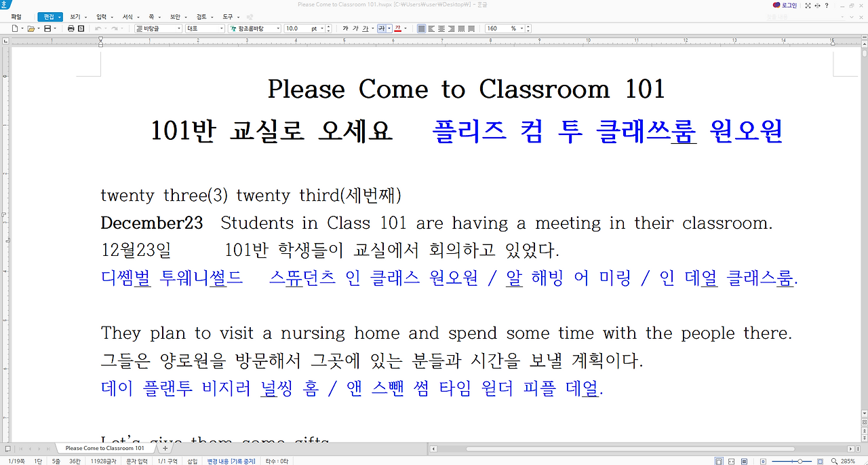
Task: Click the 1/19쪽 page indicator
Action: [16, 461]
